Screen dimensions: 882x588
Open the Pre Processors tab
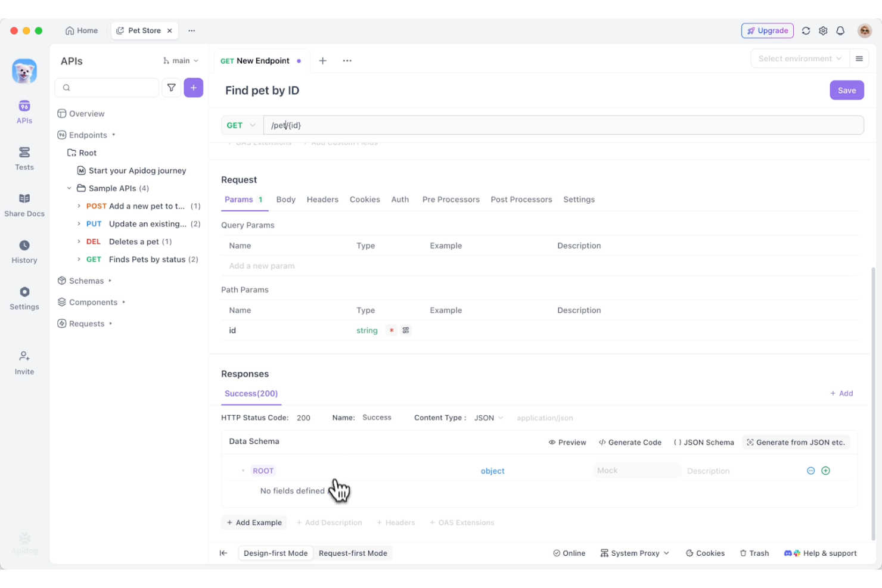(x=451, y=200)
